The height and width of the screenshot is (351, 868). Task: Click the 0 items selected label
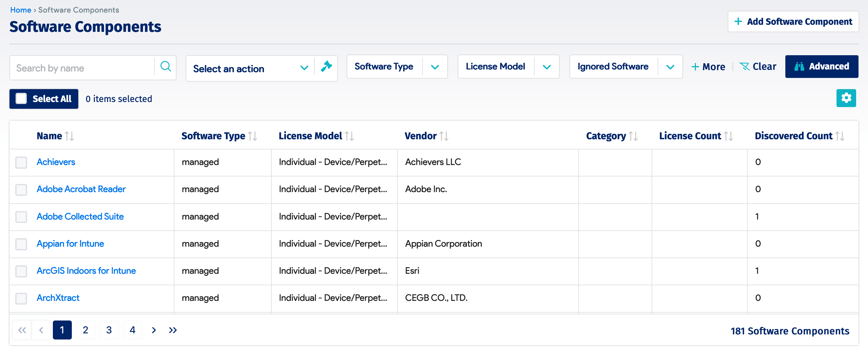(x=119, y=99)
